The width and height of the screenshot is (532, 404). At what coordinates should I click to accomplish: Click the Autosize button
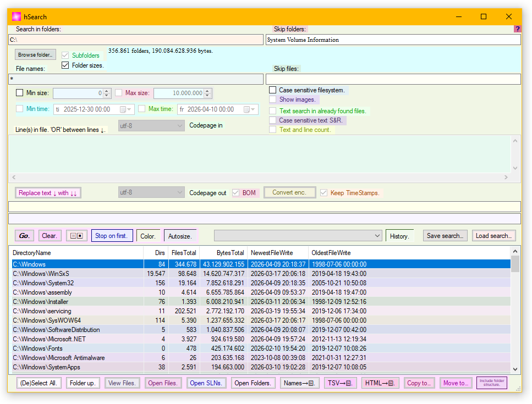pyautogui.click(x=180, y=236)
